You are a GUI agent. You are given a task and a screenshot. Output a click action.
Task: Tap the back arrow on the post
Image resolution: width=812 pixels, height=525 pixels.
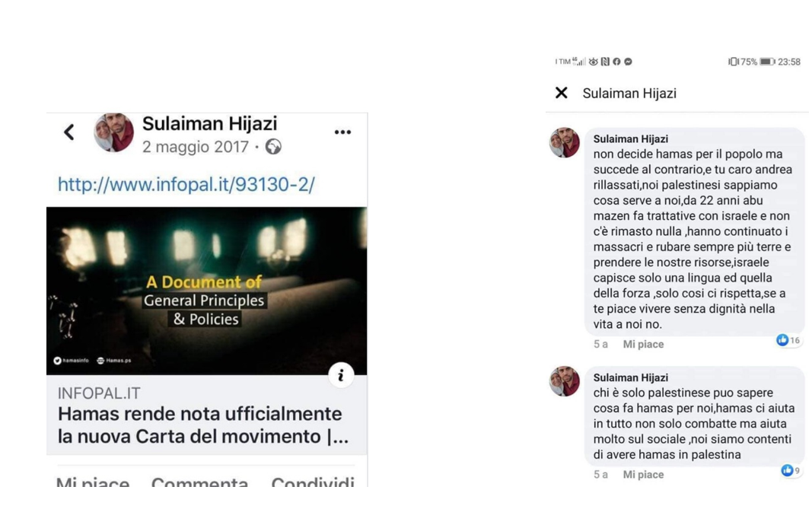pyautogui.click(x=69, y=132)
